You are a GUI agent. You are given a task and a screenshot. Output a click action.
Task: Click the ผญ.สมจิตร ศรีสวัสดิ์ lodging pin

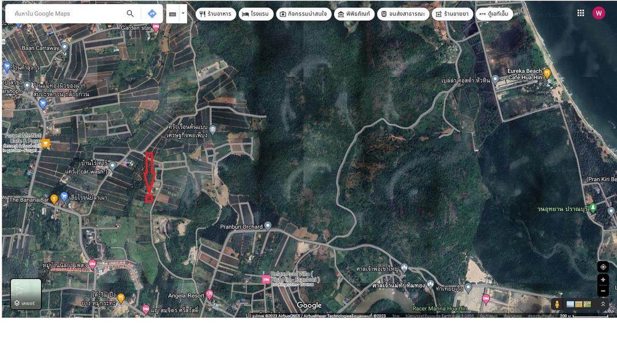point(146,309)
